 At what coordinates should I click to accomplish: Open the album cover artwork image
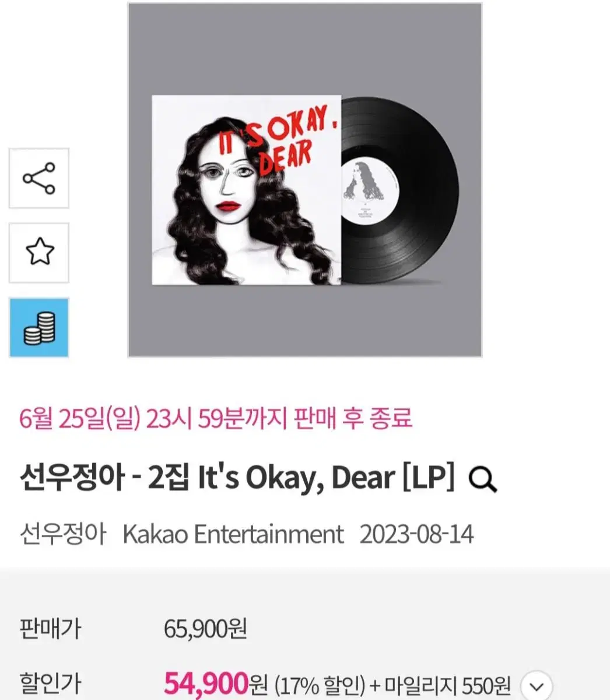246,190
